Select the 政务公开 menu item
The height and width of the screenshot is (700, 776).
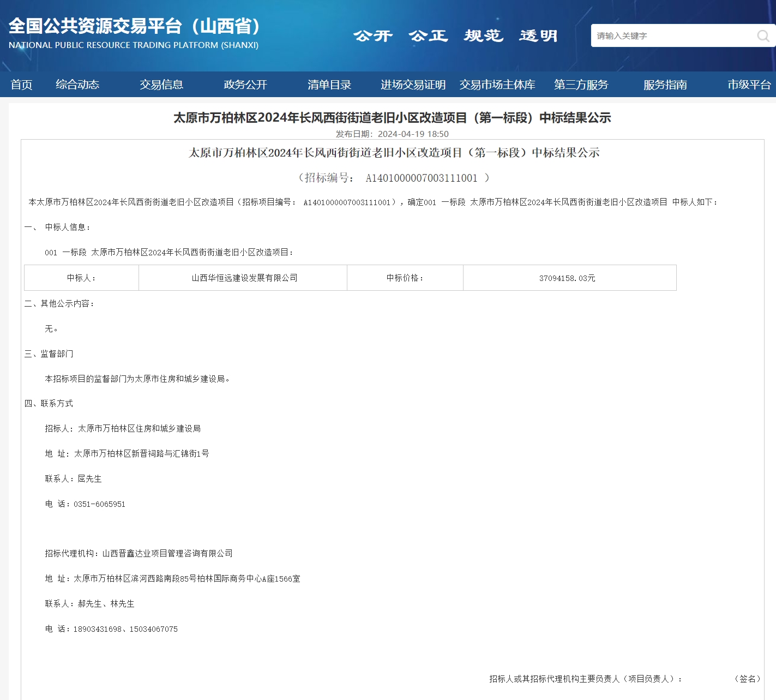point(245,85)
